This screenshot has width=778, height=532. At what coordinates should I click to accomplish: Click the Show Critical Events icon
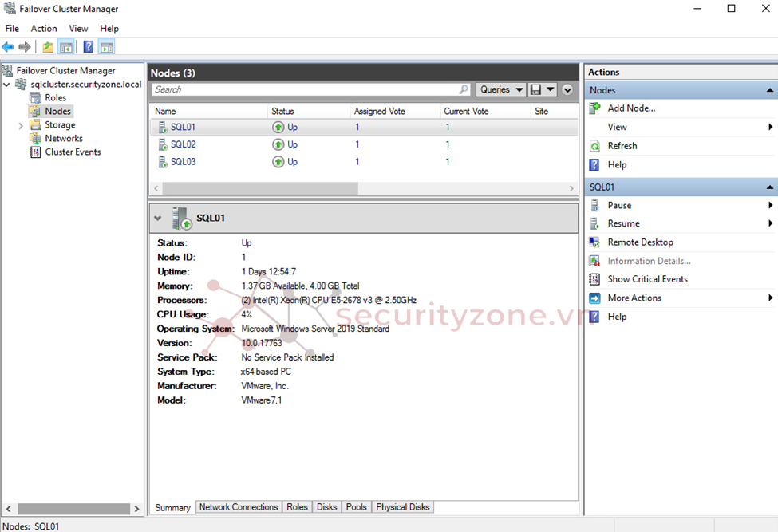(594, 279)
